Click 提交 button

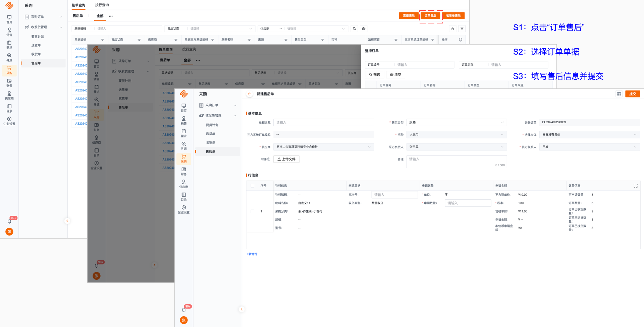[633, 94]
